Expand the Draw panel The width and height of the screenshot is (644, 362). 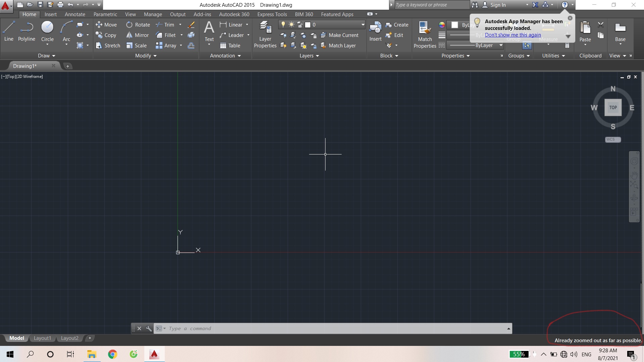[47, 56]
